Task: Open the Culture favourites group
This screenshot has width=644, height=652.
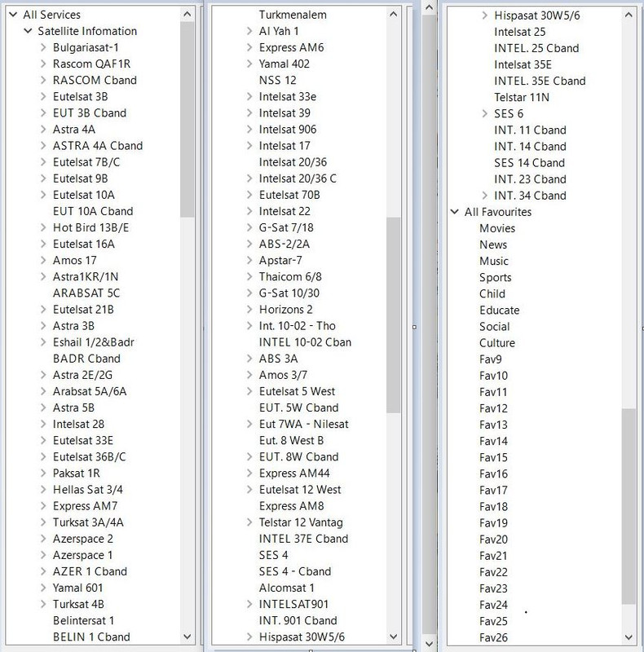Action: tap(497, 342)
